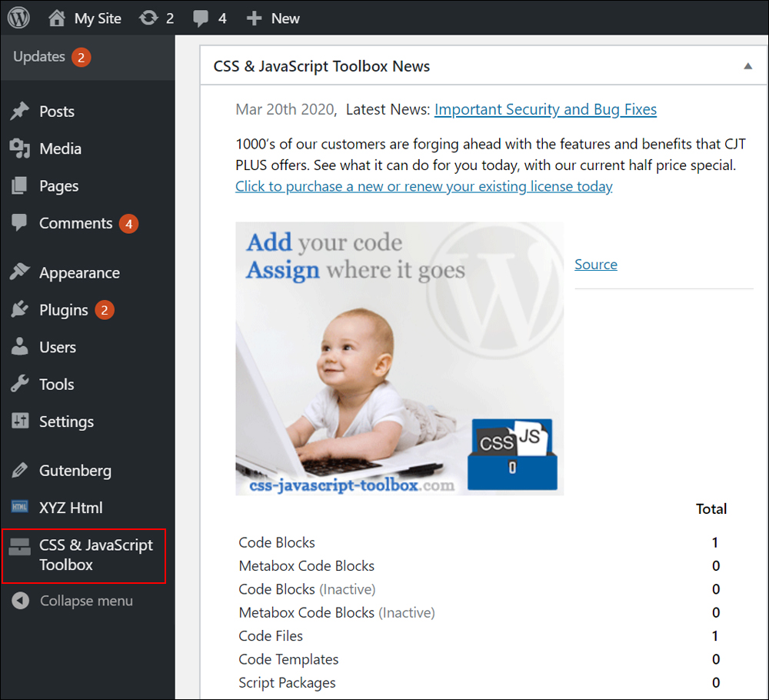Image resolution: width=769 pixels, height=700 pixels.
Task: Go to the Users menu
Action: coord(58,347)
